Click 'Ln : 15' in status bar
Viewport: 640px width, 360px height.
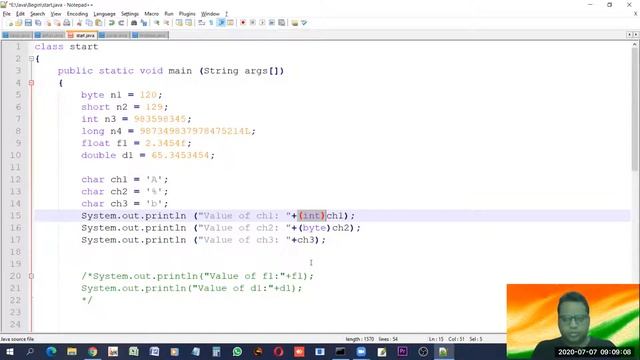[x=436, y=339]
